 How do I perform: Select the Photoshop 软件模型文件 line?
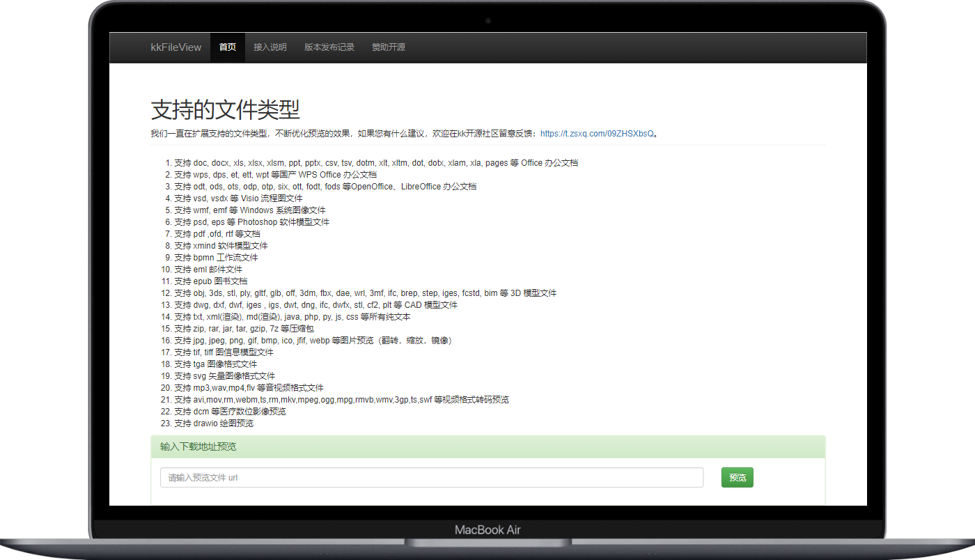pos(252,222)
